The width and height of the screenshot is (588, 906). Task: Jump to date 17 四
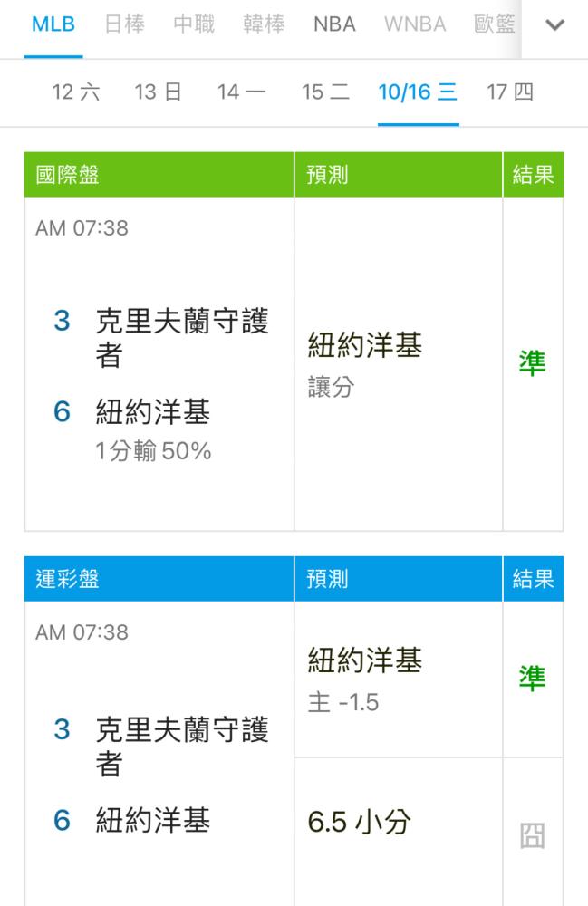click(510, 92)
